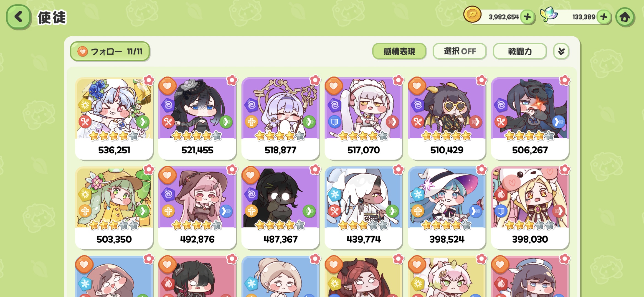Switch to 感情表現 expression view
Viewport: 644px width, 297px height.
coord(399,51)
